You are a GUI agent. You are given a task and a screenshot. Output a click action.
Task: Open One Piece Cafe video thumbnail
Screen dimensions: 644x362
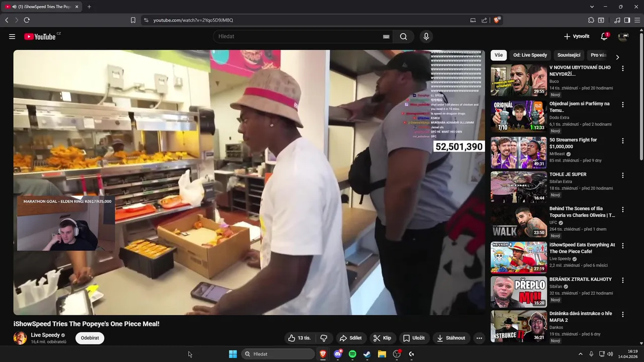click(519, 257)
